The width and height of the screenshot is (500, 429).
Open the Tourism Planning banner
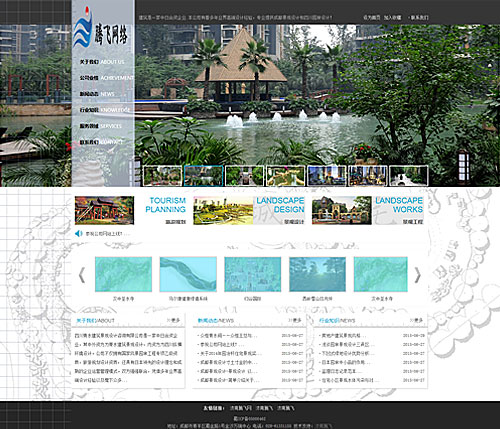click(131, 210)
